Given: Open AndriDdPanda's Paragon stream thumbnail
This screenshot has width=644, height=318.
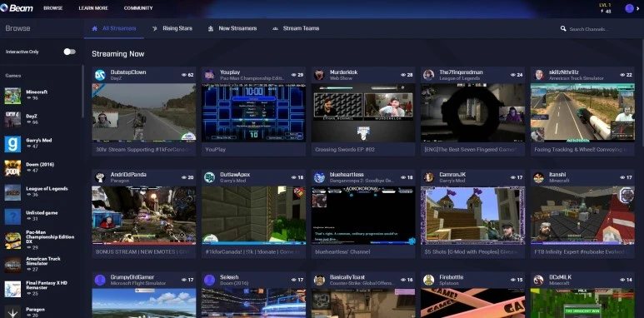Looking at the screenshot, I should [144, 216].
